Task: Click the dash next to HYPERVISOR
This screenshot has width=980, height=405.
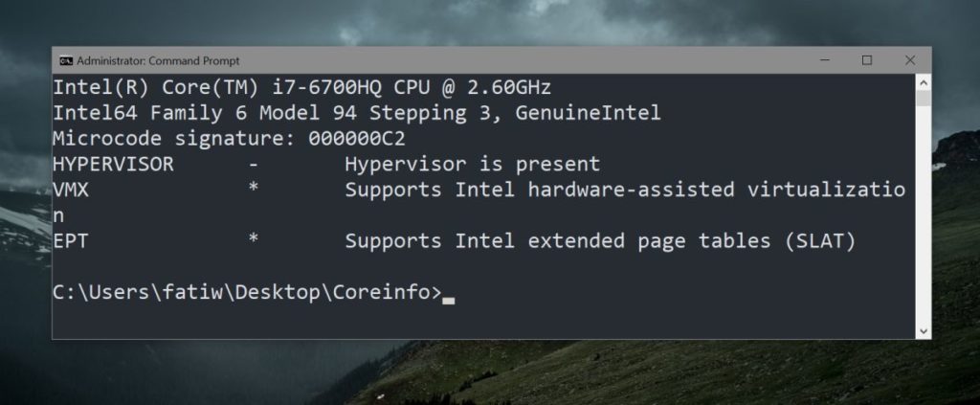Action: click(x=253, y=165)
